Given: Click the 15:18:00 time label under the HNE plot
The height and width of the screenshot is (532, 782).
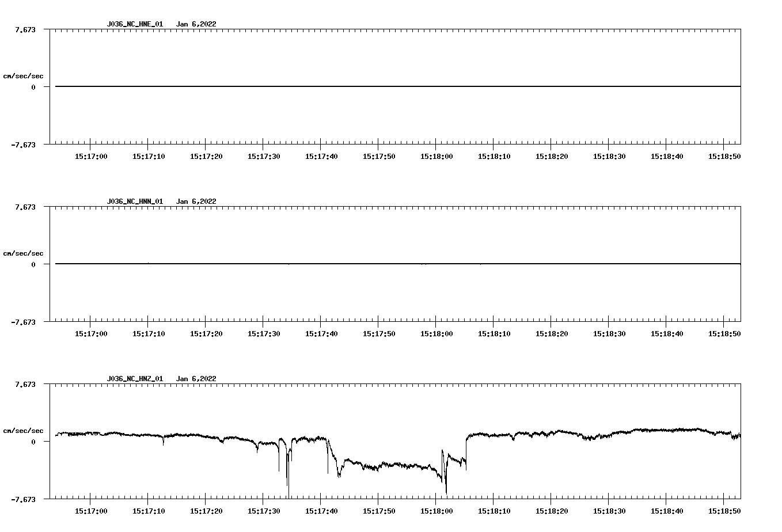Looking at the screenshot, I should click(436, 156).
